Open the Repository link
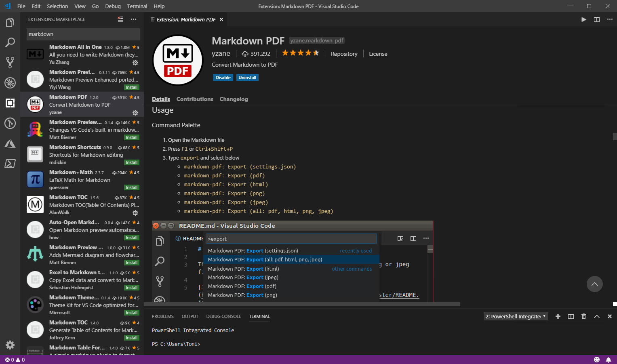The width and height of the screenshot is (617, 364). coord(344,54)
